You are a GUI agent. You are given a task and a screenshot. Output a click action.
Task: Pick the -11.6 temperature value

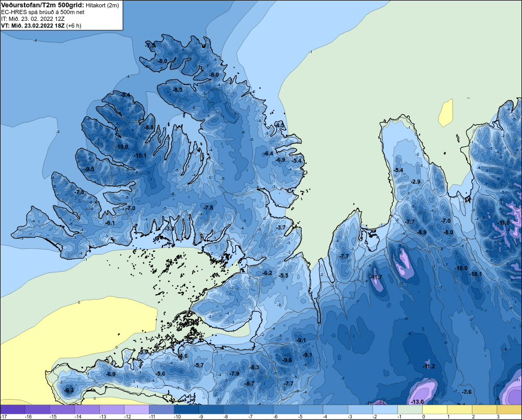pos(503,223)
